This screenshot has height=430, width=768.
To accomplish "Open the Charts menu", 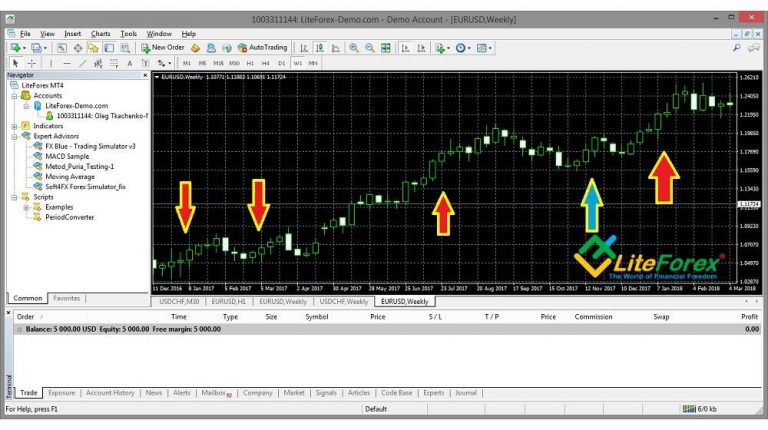I will click(101, 33).
